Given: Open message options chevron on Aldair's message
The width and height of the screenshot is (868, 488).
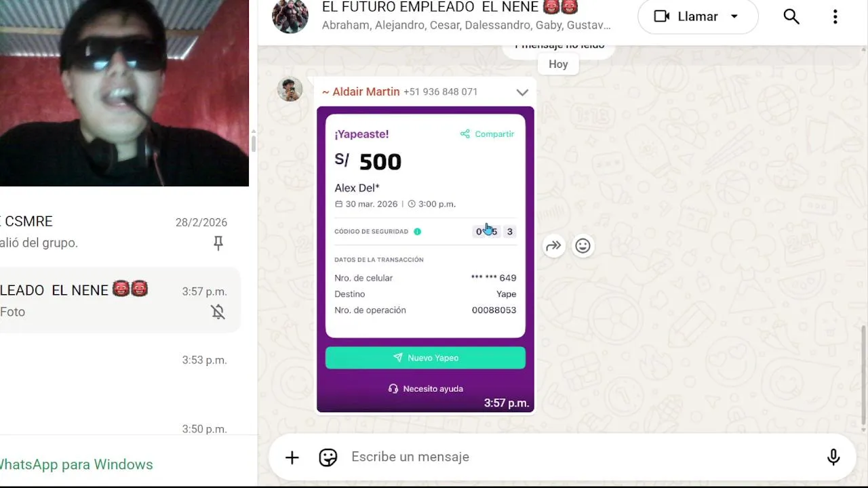Looking at the screenshot, I should click(x=522, y=92).
